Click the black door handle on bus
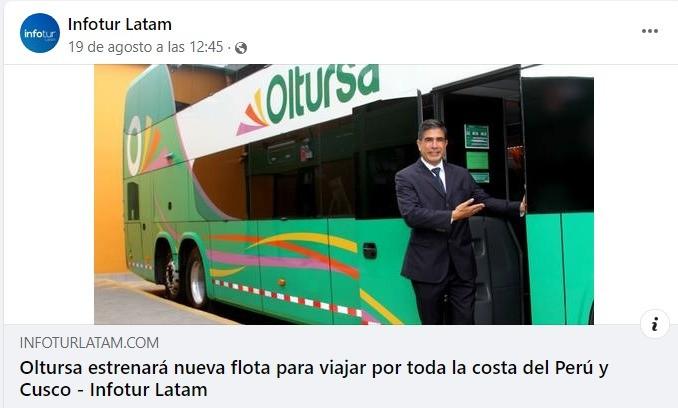The image size is (678, 408). tap(370, 251)
